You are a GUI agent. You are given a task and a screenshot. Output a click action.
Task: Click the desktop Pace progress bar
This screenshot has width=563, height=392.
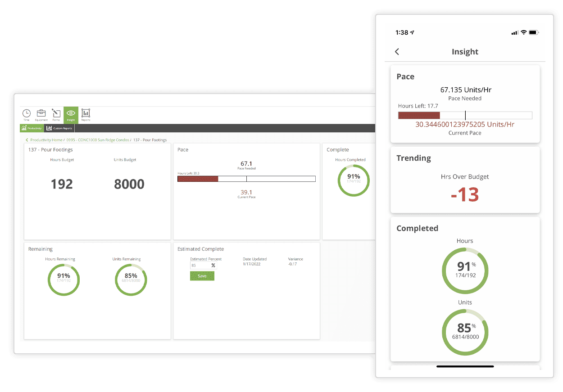(246, 179)
